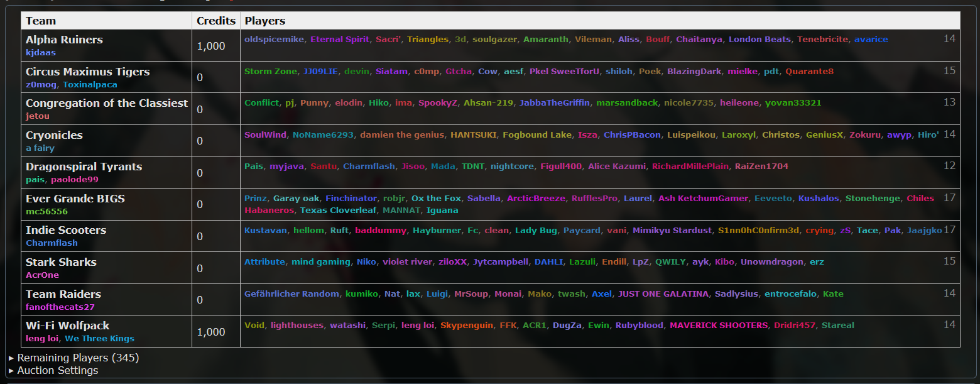The height and width of the screenshot is (384, 980).
Task: Click player oldspicemike in Alpha Ruiners
Action: coord(274,40)
